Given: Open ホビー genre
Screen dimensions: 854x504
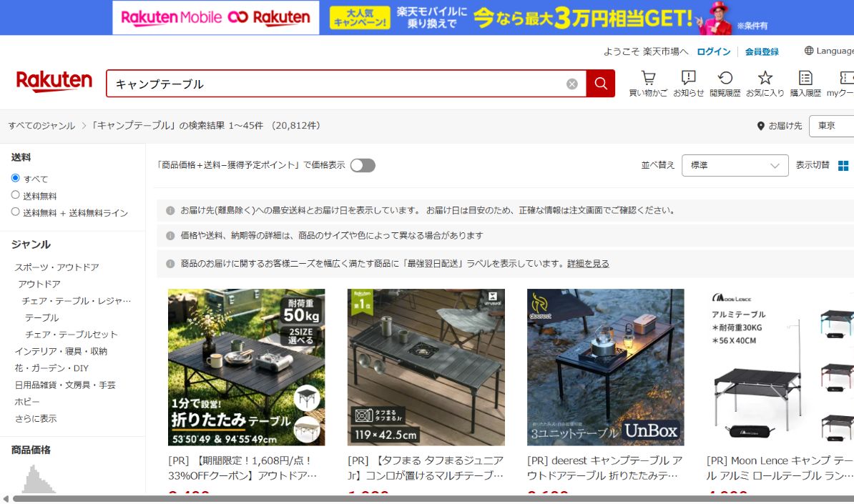Looking at the screenshot, I should 26,402.
